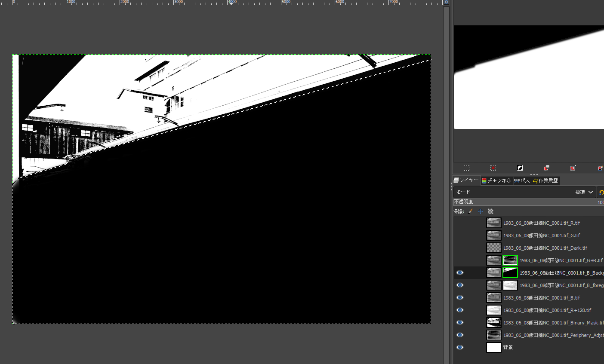
Task: Click the selection editor preview image
Action: (529, 77)
